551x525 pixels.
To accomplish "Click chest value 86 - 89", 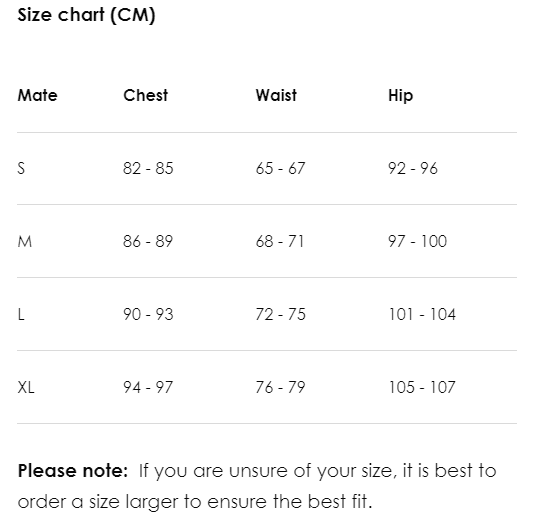I will (148, 241).
